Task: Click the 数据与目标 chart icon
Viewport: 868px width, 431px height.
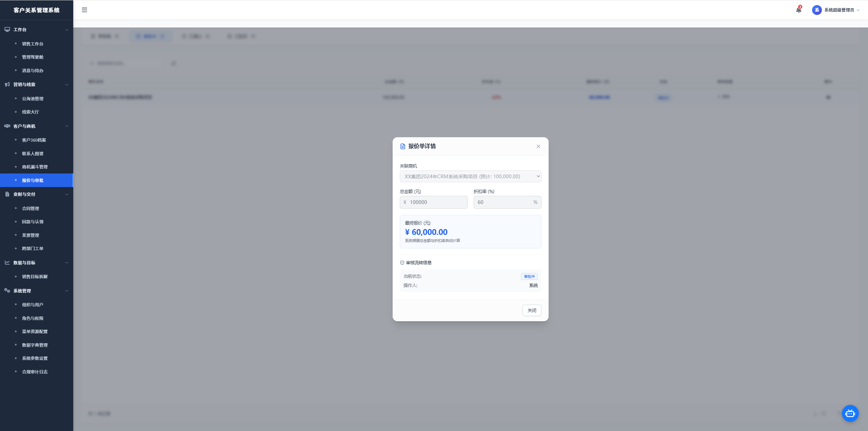Action: pyautogui.click(x=7, y=263)
